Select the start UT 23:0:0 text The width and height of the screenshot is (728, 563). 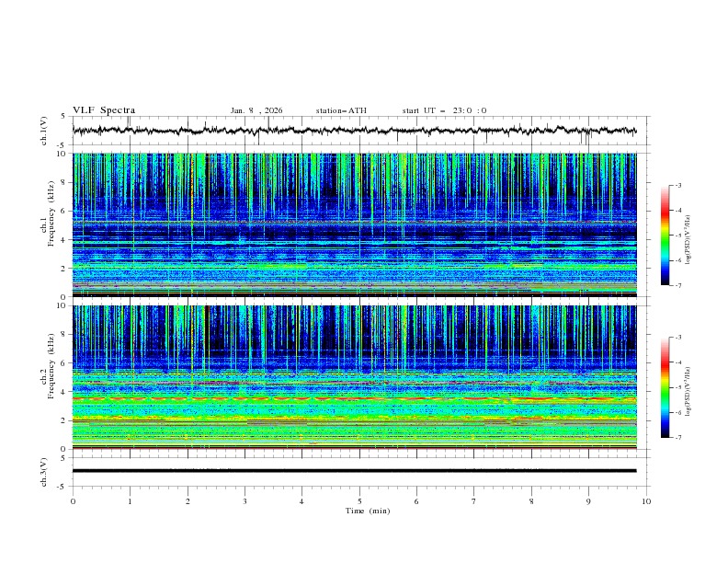coord(445,110)
